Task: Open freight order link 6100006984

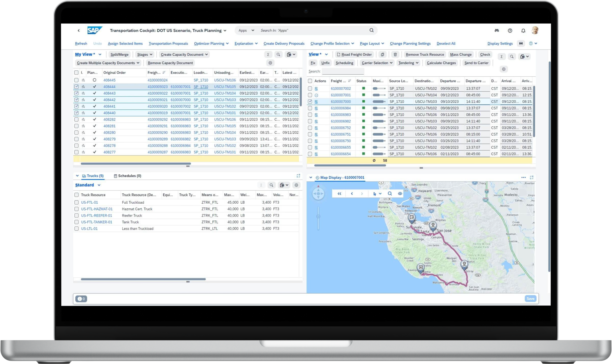Action: [340, 108]
